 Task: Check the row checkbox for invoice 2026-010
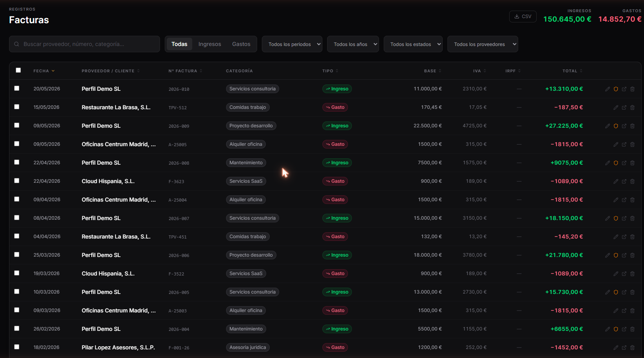(x=17, y=88)
